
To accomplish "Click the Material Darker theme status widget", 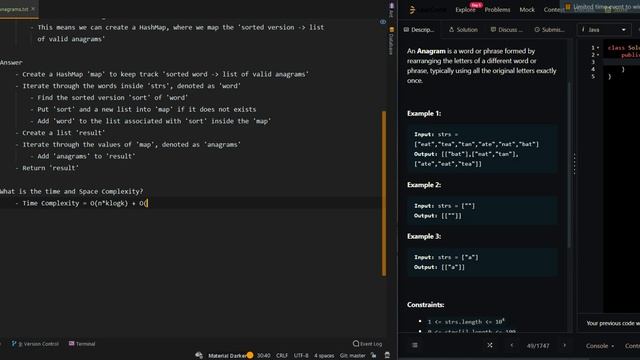I will pyautogui.click(x=227, y=356).
